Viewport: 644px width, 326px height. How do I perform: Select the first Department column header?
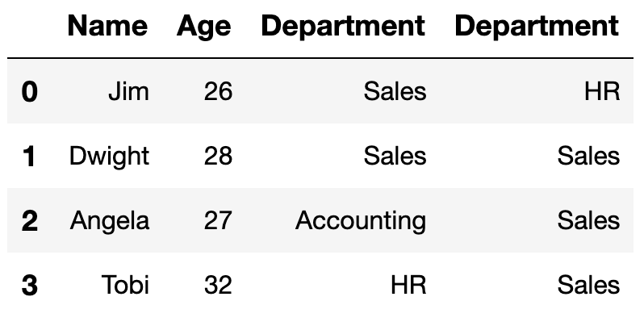[343, 27]
